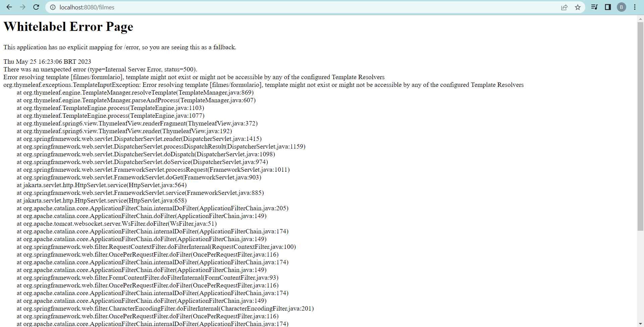Click FormContentFilter.doFilterInternal stack line
This screenshot has width=644, height=327.
148,278
